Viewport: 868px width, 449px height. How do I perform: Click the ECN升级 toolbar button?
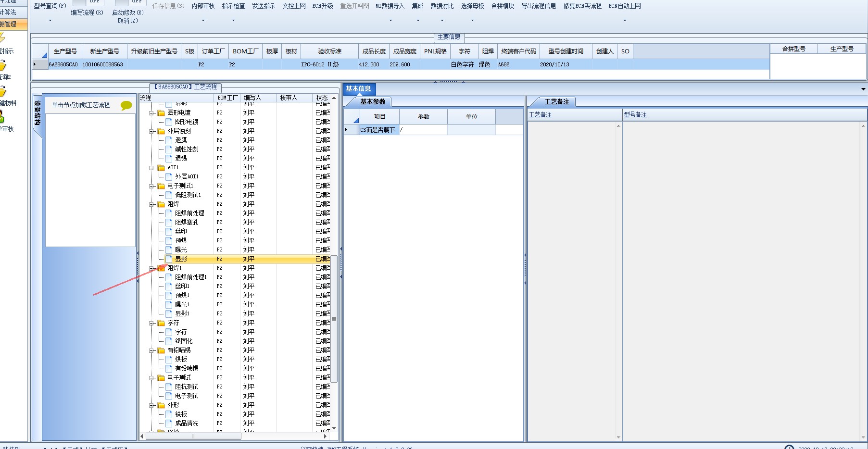[x=323, y=6]
